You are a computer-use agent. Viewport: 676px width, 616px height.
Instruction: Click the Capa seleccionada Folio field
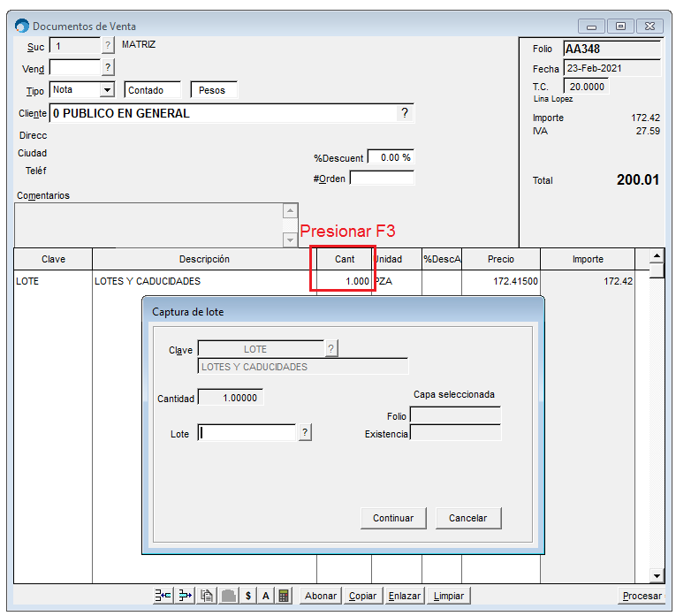(455, 415)
